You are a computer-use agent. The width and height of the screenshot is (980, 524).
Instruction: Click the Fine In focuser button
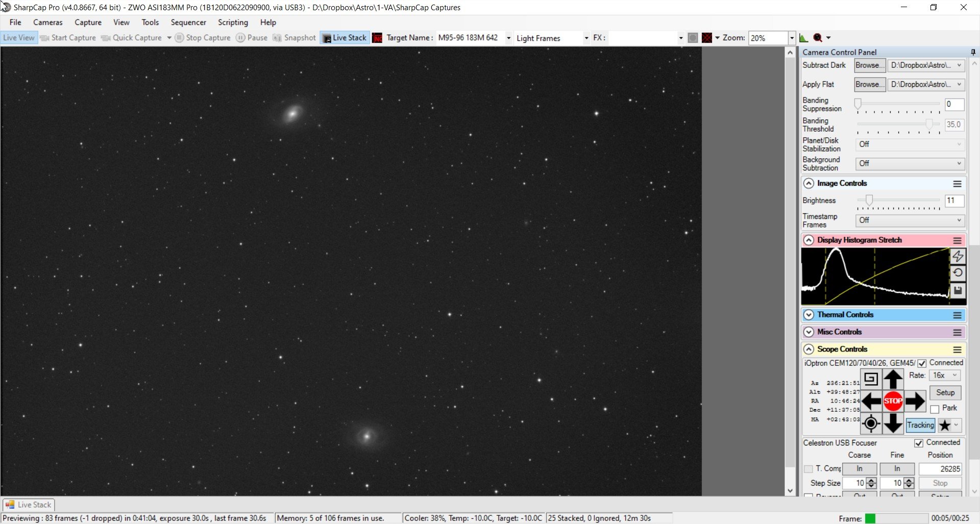pos(897,469)
